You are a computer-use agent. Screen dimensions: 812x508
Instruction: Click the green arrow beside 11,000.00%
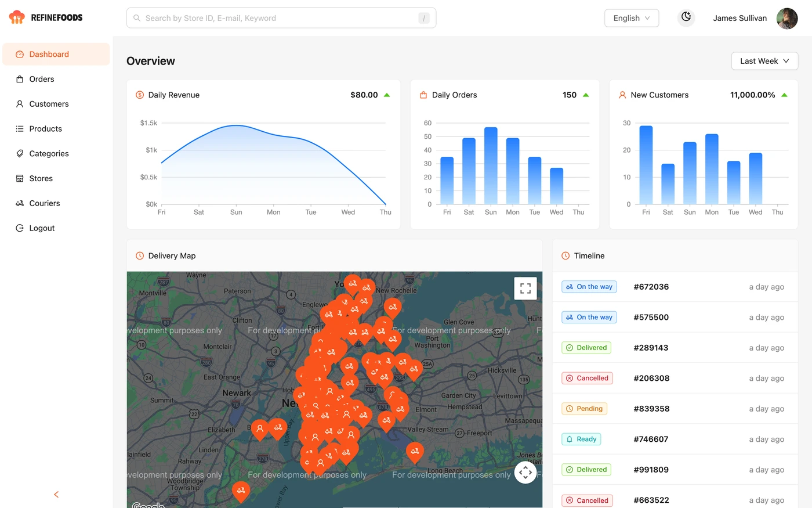click(x=785, y=95)
